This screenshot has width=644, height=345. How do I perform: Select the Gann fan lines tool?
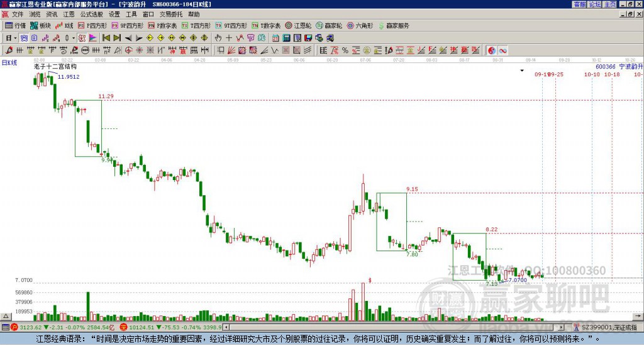231,50
